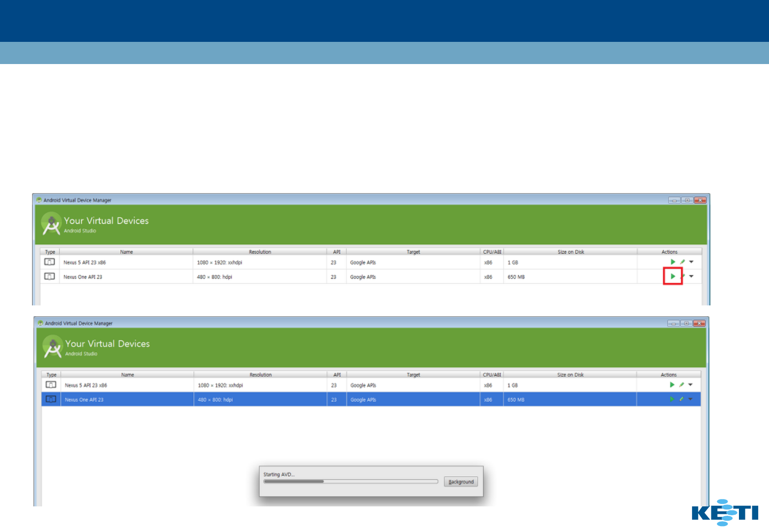Click Actions column header in upper window

coord(669,252)
